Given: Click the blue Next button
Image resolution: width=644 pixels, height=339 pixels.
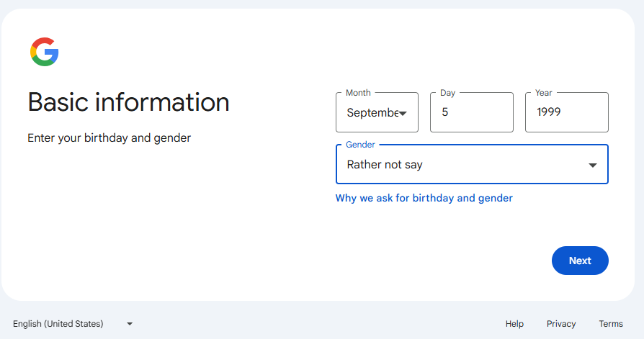Looking at the screenshot, I should point(580,261).
